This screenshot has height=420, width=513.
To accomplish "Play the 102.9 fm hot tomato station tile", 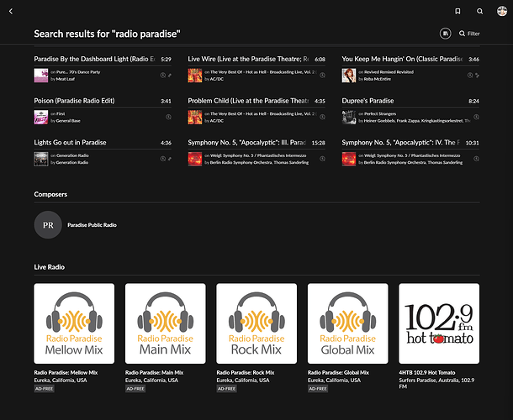I will (439, 323).
